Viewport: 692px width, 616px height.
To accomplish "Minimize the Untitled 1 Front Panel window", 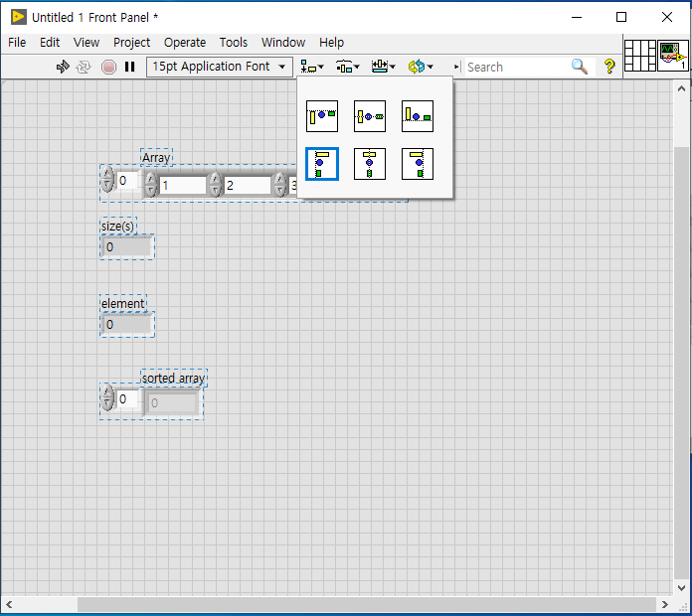I will click(577, 17).
